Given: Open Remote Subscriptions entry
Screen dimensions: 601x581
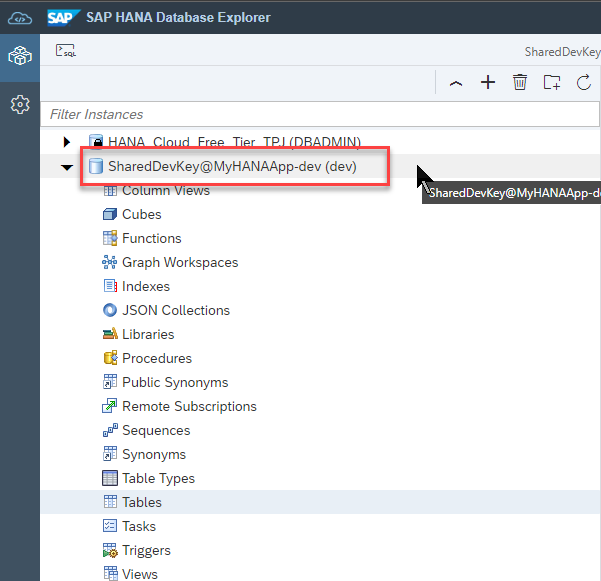Looking at the screenshot, I should tap(189, 406).
